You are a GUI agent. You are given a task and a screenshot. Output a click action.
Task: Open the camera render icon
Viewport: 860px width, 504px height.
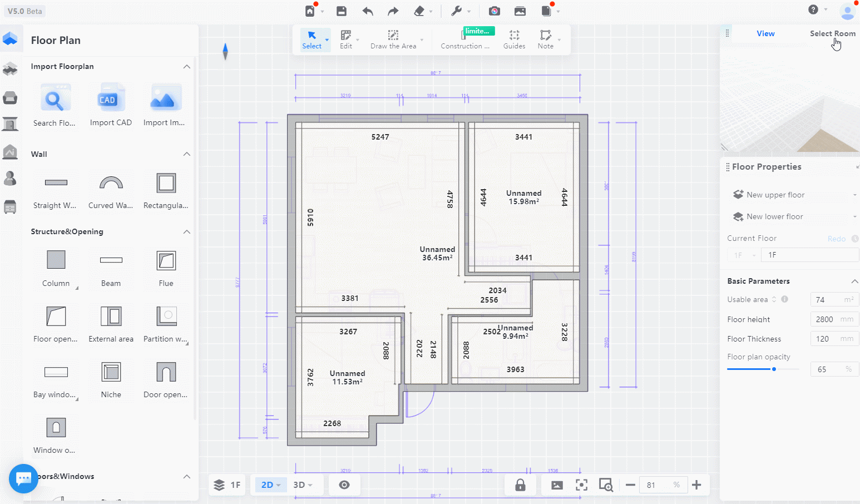pos(495,11)
